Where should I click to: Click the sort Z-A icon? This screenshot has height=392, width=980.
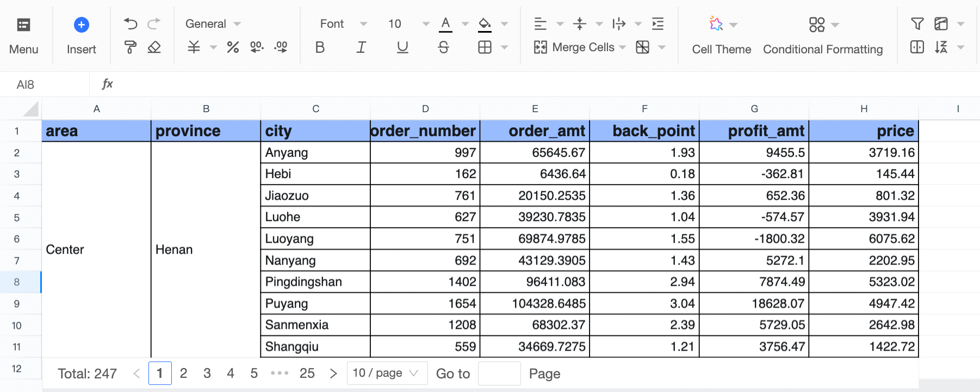pyautogui.click(x=941, y=47)
